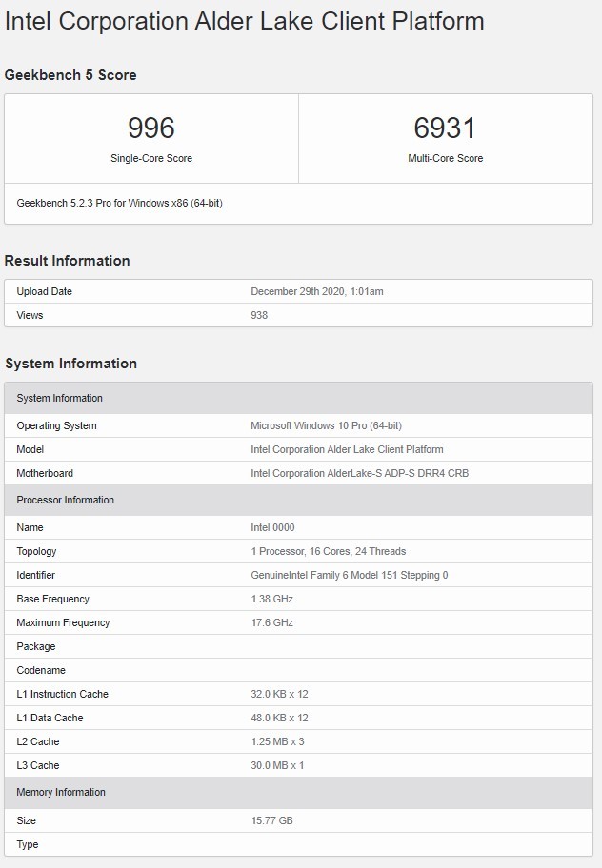Click the 'Maximum Frequency' label
Viewport: 602px width, 868px height.
(x=63, y=622)
